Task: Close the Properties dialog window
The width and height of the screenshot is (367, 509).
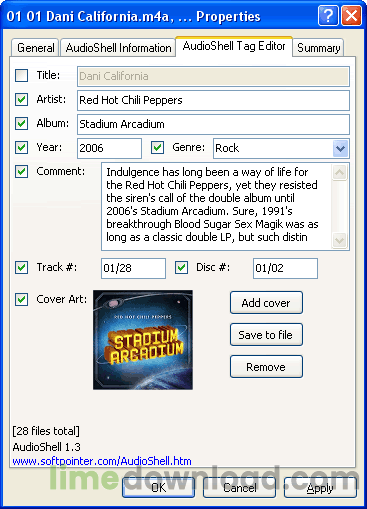Action: pyautogui.click(x=351, y=15)
